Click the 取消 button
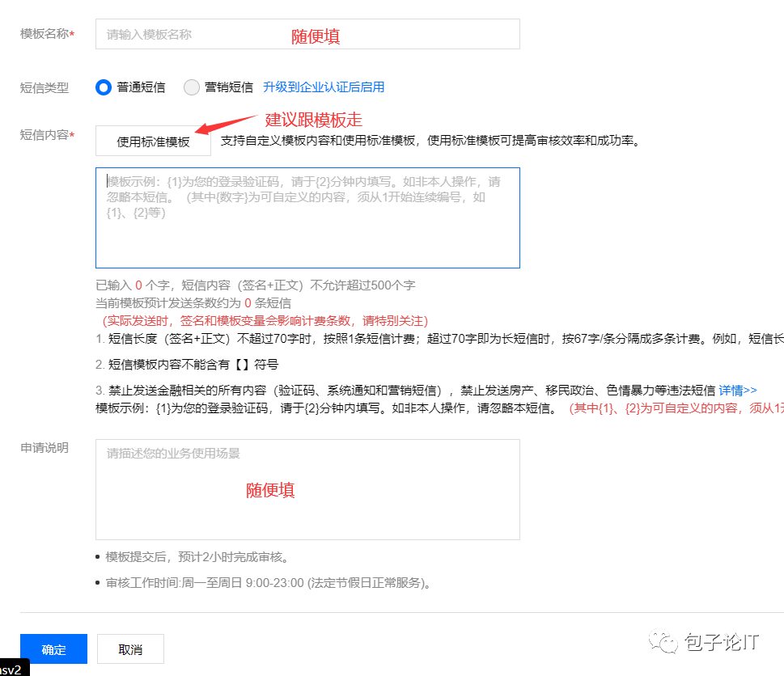 pyautogui.click(x=130, y=649)
